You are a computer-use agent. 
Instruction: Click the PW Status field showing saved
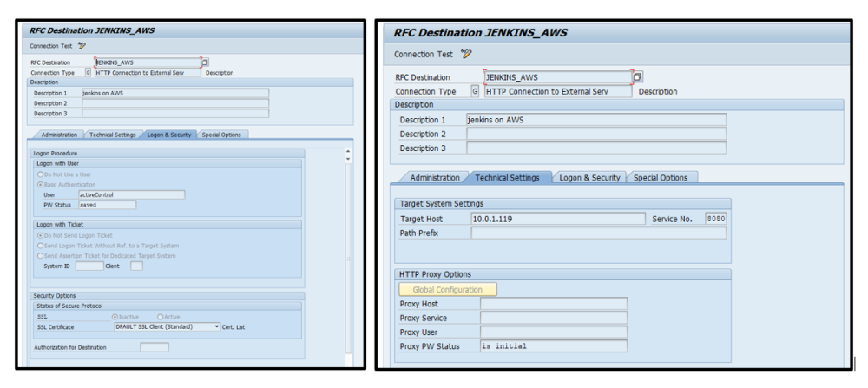[108, 205]
